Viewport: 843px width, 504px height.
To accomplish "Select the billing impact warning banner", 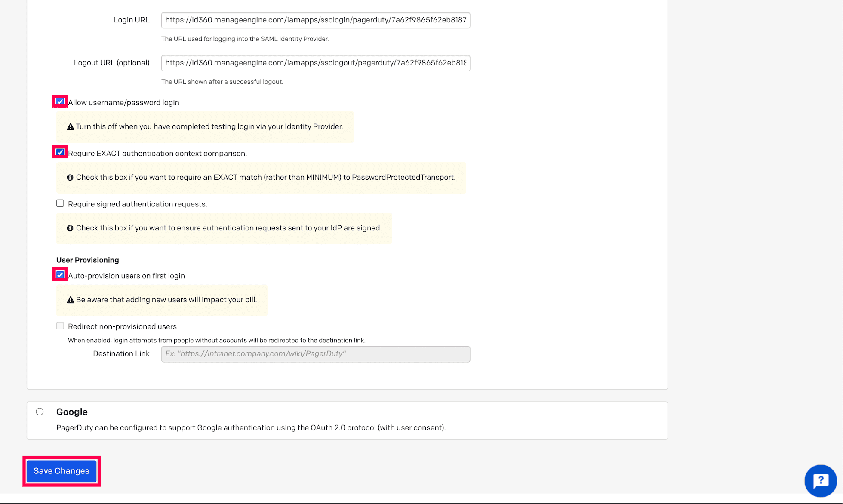I will click(x=161, y=300).
